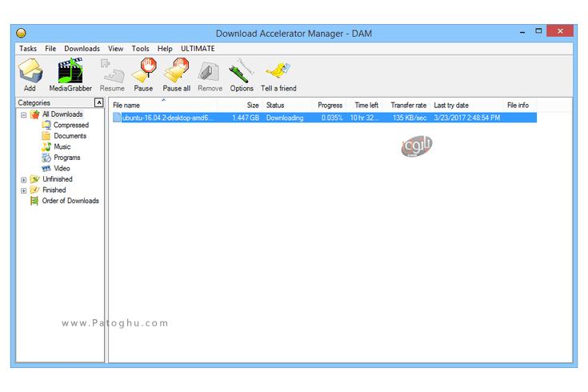Pause the selected download
The width and height of the screenshot is (588, 392).
(x=144, y=75)
